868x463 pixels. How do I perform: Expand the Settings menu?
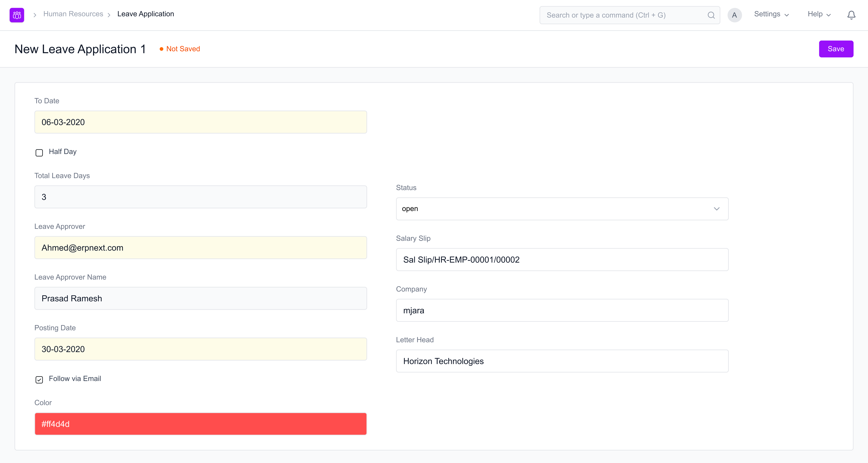coord(771,14)
